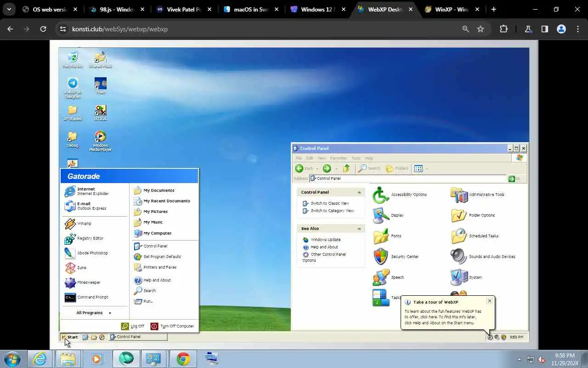
Task: Collapse the See Also sidebar section
Action: tap(359, 229)
